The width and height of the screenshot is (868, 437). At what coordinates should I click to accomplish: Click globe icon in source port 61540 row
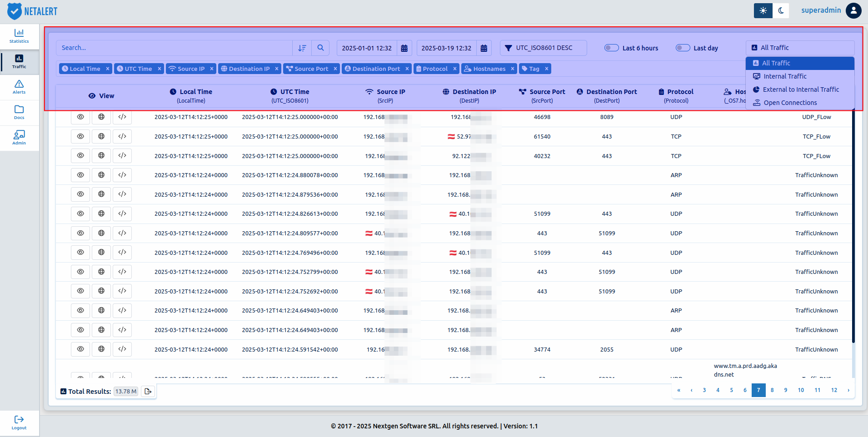point(101,136)
